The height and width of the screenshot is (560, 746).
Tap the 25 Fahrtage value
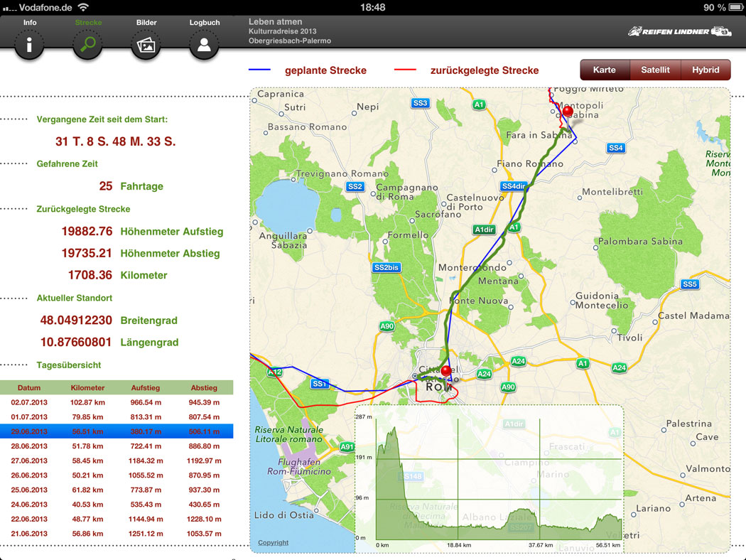[x=106, y=186]
